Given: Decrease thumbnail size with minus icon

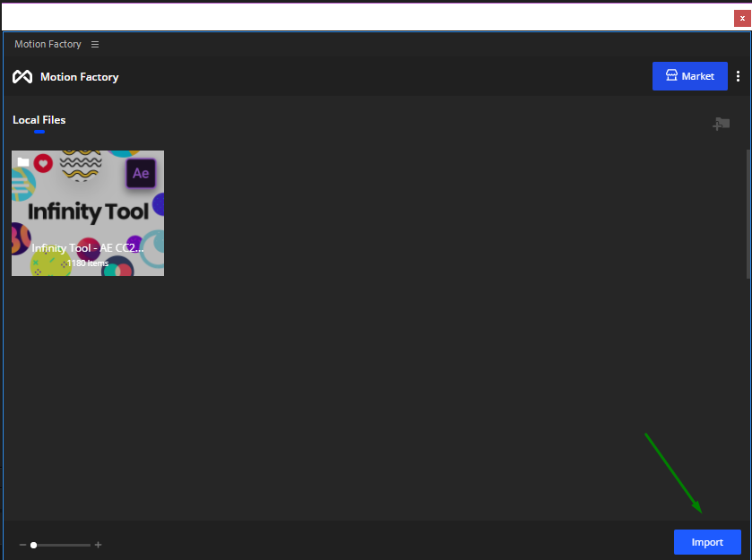Looking at the screenshot, I should [x=22, y=545].
